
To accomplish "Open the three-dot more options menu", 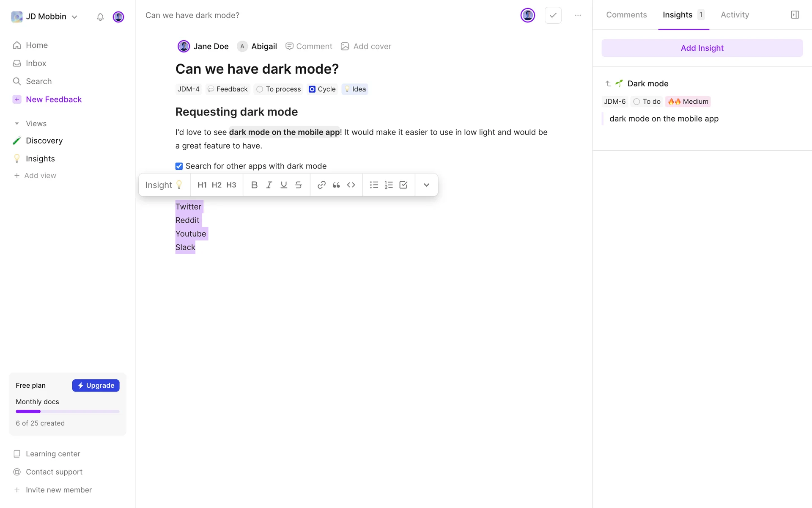I will [578, 15].
